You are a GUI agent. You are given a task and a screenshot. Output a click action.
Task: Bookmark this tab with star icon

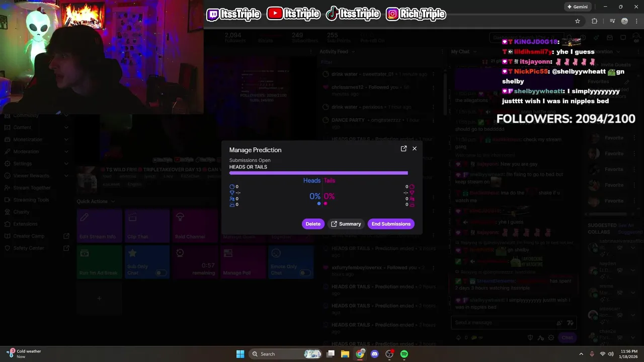(x=578, y=21)
